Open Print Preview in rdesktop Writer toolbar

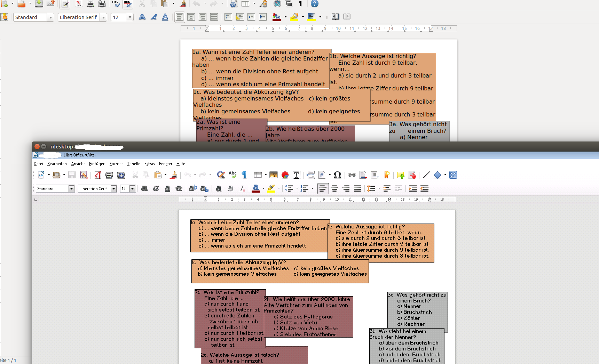[x=121, y=175]
